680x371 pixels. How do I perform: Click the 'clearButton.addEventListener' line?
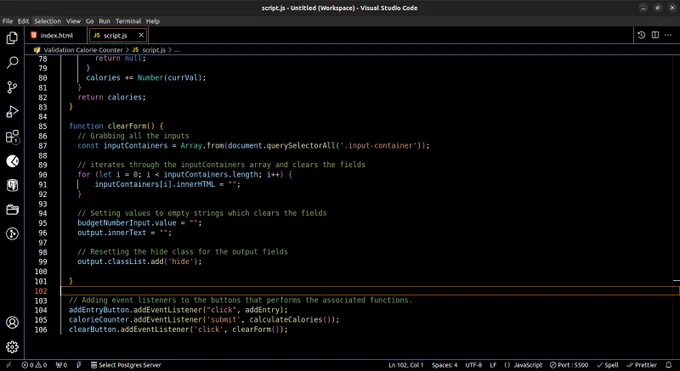pyautogui.click(x=178, y=329)
